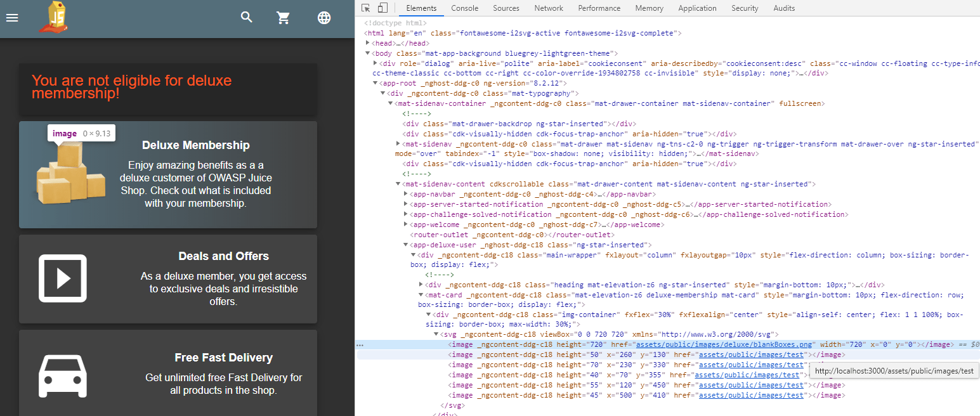Switch to the Network tab

click(549, 8)
